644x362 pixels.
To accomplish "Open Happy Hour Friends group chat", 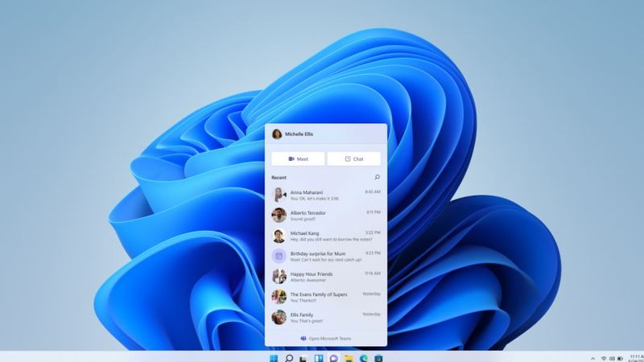I will 326,277.
